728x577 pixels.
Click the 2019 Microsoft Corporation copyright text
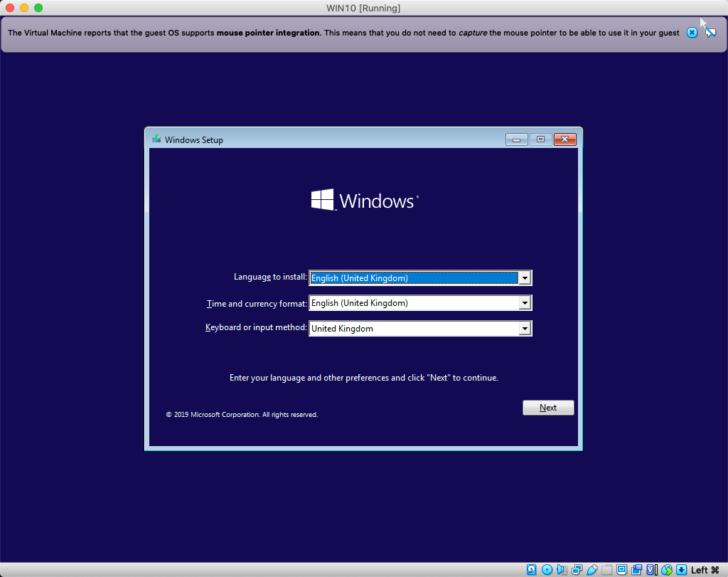coord(242,414)
